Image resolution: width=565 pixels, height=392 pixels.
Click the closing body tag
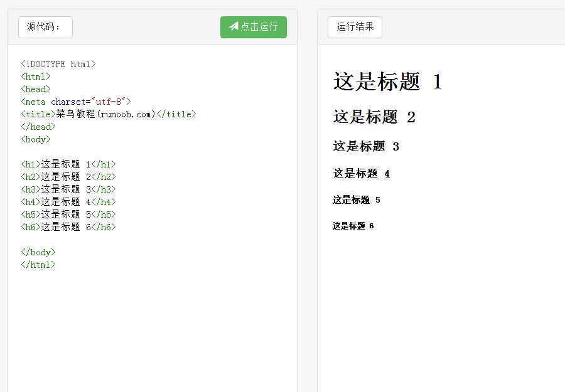[38, 252]
